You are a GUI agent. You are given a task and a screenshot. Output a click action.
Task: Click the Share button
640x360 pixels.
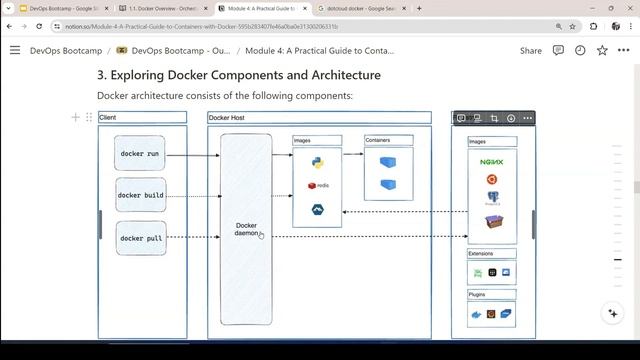[x=531, y=51]
